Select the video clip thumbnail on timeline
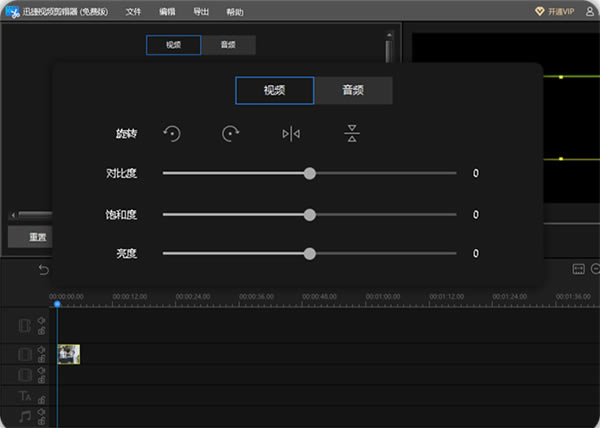This screenshot has width=600, height=428. pyautogui.click(x=69, y=354)
